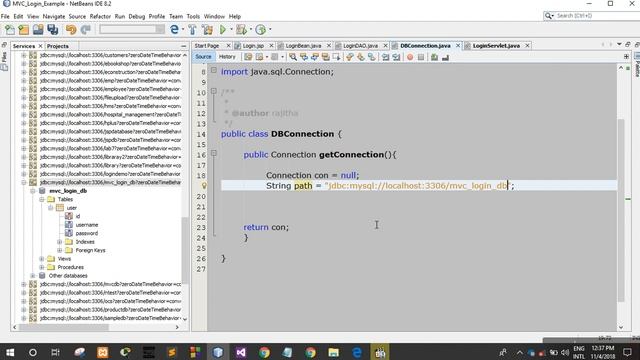Click the Split editor icon at toolbar right end
This screenshot has height=360, width=640.
click(x=626, y=57)
